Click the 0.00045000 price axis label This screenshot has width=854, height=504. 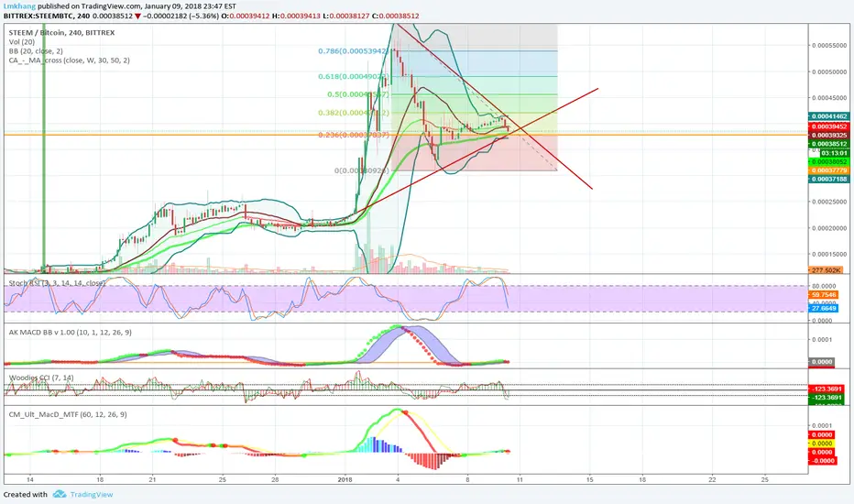pyautogui.click(x=830, y=98)
